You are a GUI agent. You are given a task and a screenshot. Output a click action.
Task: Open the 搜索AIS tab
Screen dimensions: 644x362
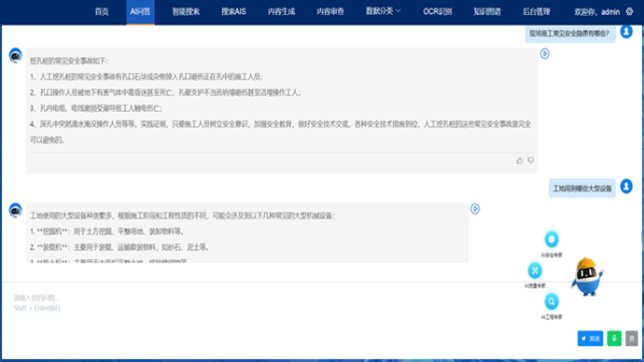click(233, 12)
